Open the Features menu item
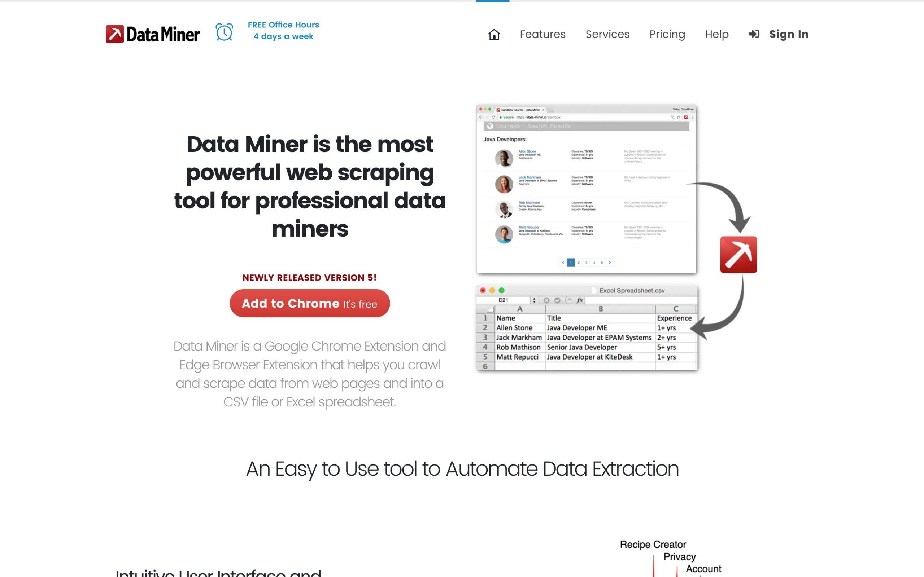 point(542,34)
